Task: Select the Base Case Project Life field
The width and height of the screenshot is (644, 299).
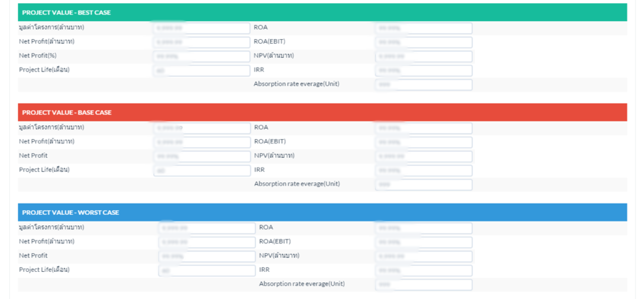Action: (x=202, y=171)
